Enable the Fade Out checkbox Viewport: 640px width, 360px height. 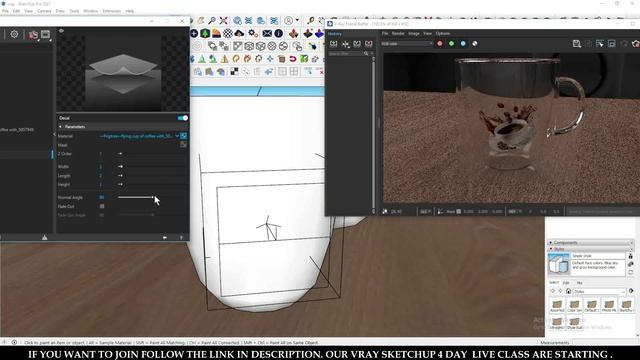[102, 207]
